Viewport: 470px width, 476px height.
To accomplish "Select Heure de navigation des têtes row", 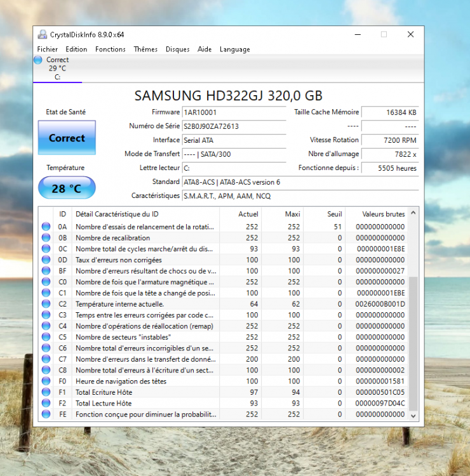I will coord(223,381).
